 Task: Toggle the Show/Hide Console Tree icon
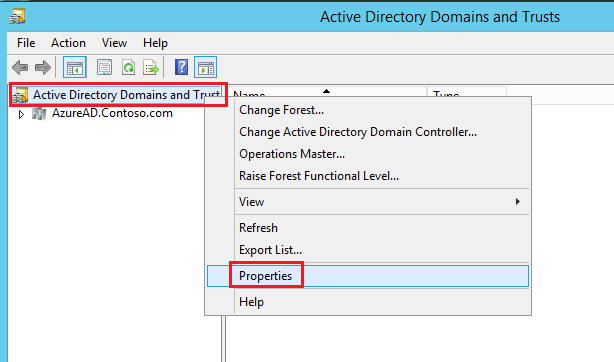click(74, 68)
